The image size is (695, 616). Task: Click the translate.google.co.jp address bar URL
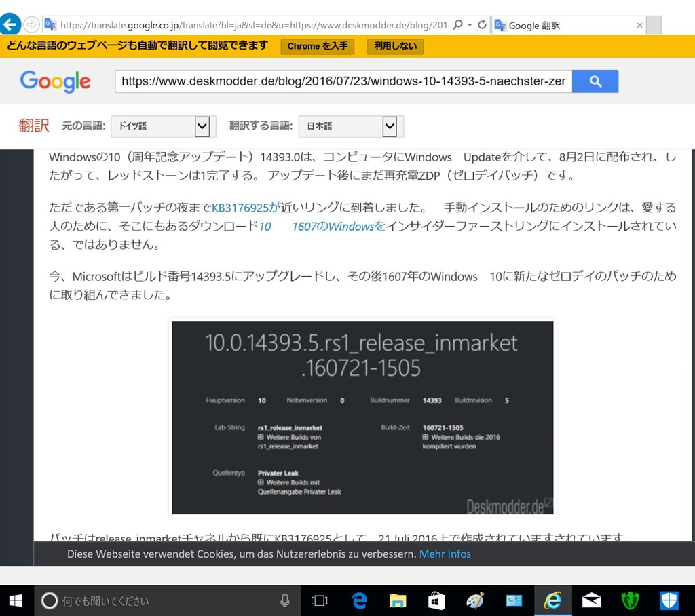click(255, 25)
